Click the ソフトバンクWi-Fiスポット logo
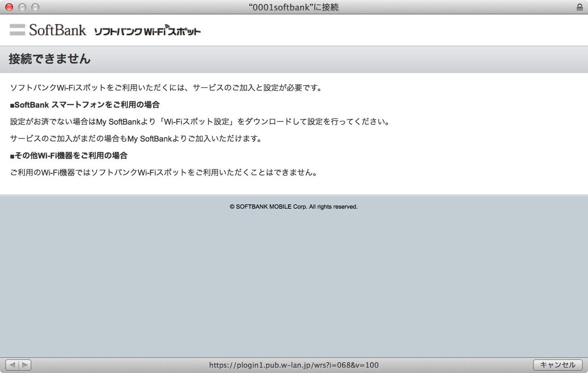The width and height of the screenshot is (588, 373). coord(148,31)
